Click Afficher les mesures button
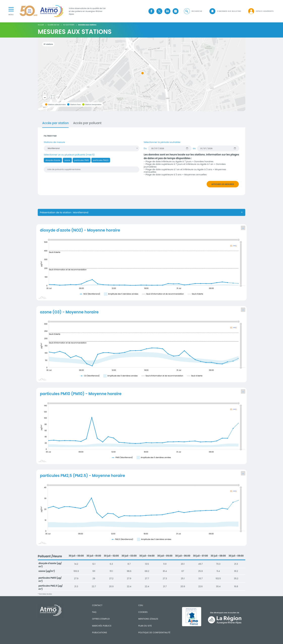This screenshot has height=644, width=283. 223,184
